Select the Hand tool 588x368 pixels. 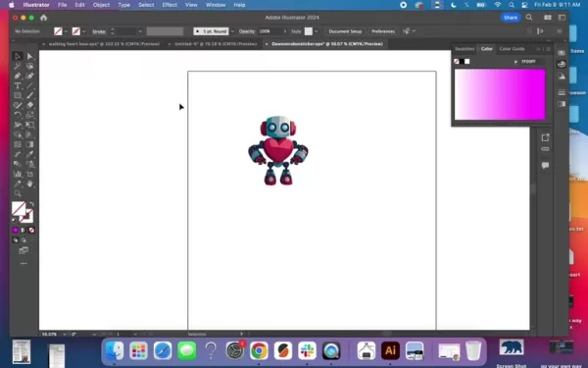[30, 184]
